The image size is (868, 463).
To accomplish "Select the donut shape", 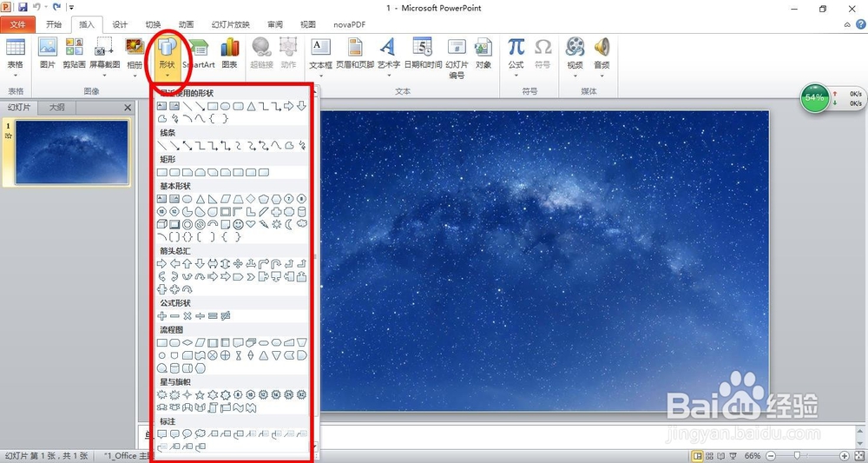I will [187, 224].
